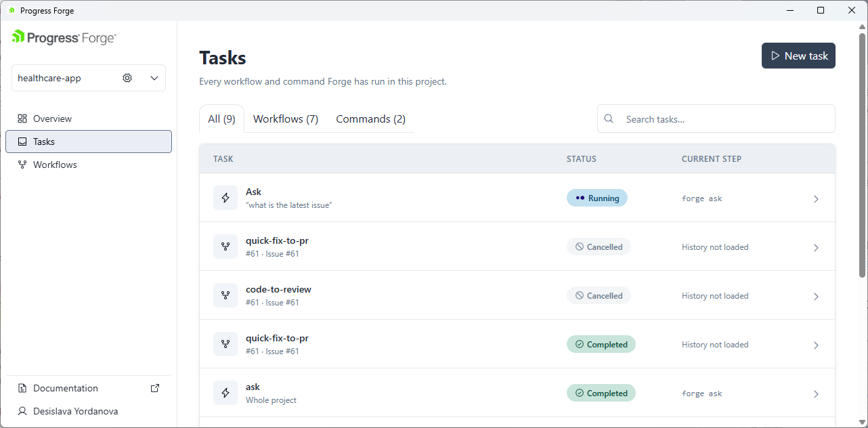
Task: Click the scrollbar down arrow
Action: (862, 422)
